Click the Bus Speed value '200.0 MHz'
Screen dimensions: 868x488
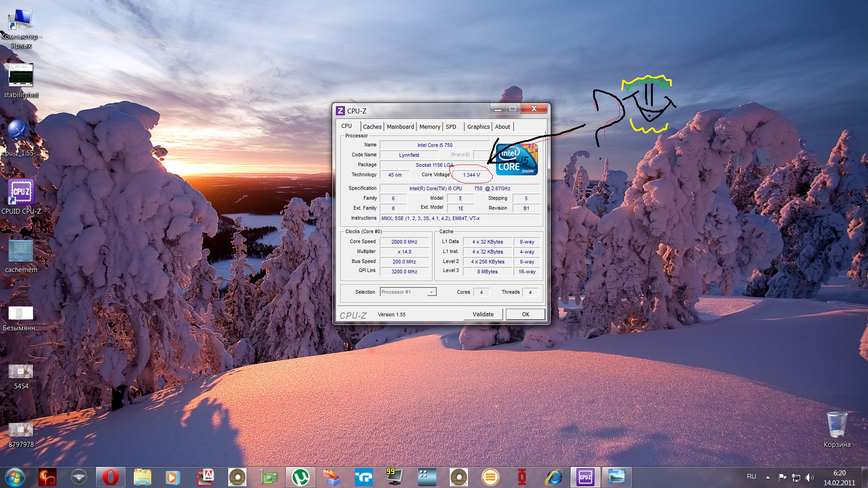pos(404,262)
